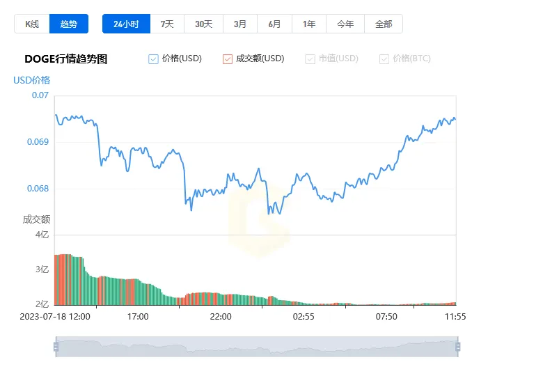Click the middle of the zoom slider track

pos(256,347)
